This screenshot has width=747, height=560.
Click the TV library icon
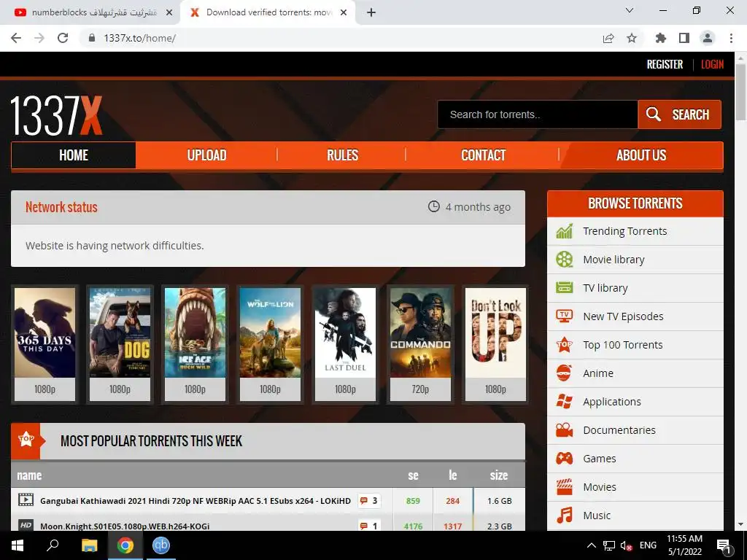[564, 287]
